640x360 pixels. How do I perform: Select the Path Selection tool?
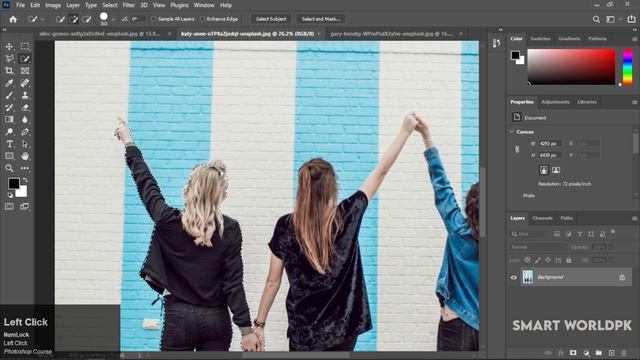click(25, 144)
